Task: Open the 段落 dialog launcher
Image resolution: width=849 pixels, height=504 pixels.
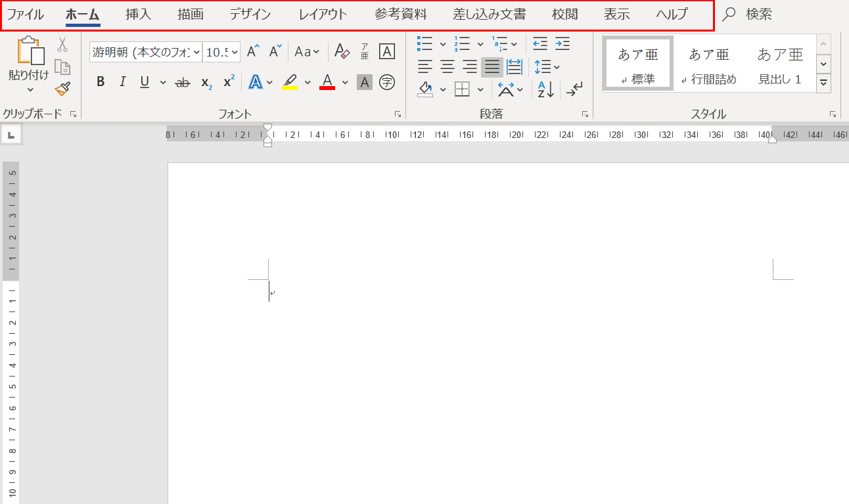Action: pos(585,114)
